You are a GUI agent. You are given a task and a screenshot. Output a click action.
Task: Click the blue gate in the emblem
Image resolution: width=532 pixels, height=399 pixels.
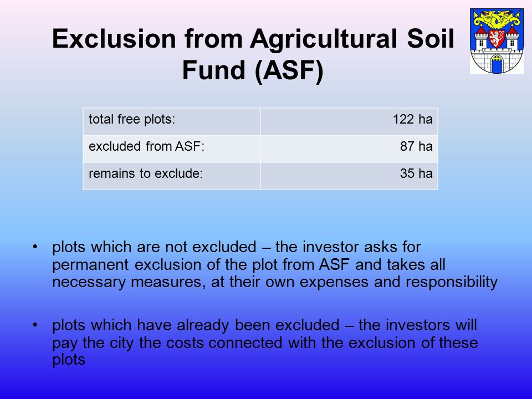click(x=497, y=64)
